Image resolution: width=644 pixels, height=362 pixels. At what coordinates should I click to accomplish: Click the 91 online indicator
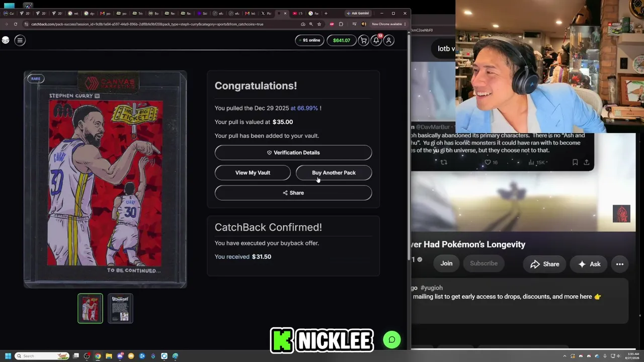coord(309,40)
